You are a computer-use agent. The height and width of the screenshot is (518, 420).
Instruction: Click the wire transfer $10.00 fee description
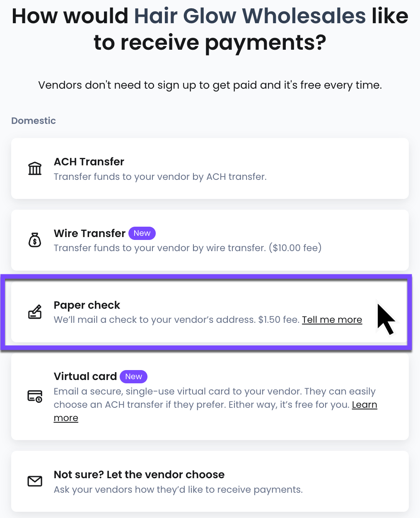pyautogui.click(x=188, y=248)
